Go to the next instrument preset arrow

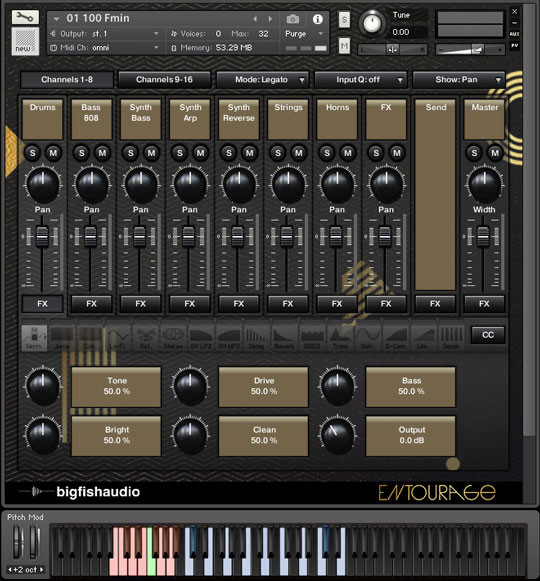pos(270,19)
